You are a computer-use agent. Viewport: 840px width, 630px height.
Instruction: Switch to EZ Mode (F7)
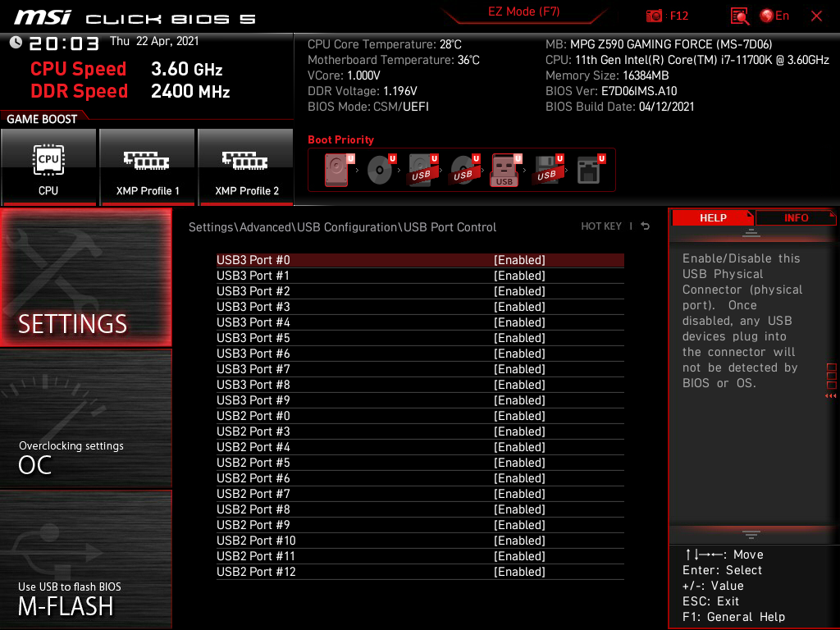tap(523, 11)
